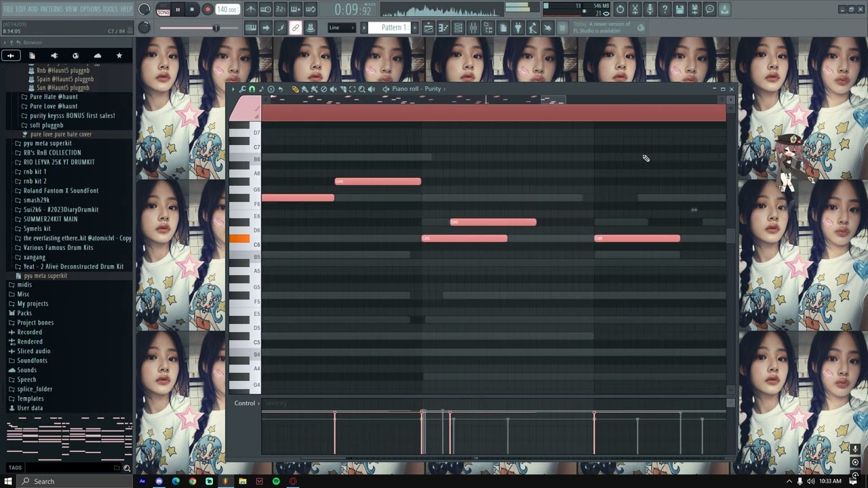Open the audio editor scissors icon
Screen dimensions: 868x488
pos(635,9)
